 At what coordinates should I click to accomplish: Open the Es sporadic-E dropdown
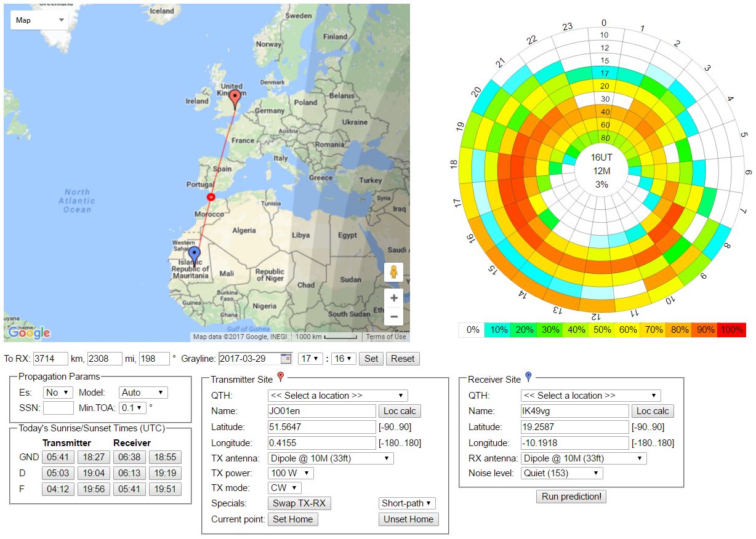coord(58,393)
